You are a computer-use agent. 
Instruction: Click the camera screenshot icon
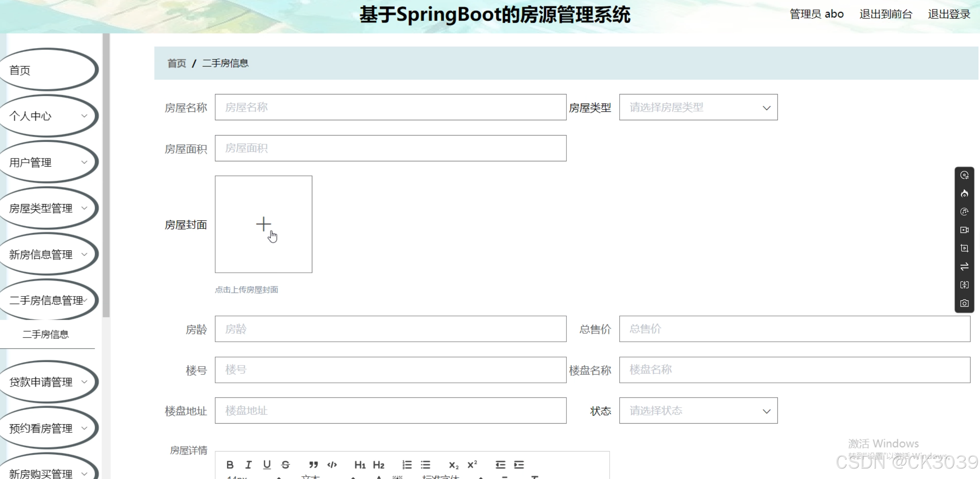point(964,303)
